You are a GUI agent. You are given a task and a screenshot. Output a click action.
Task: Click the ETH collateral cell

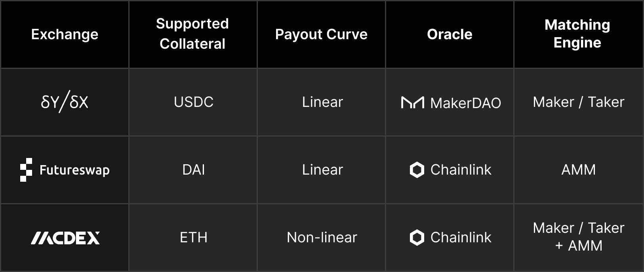194,238
